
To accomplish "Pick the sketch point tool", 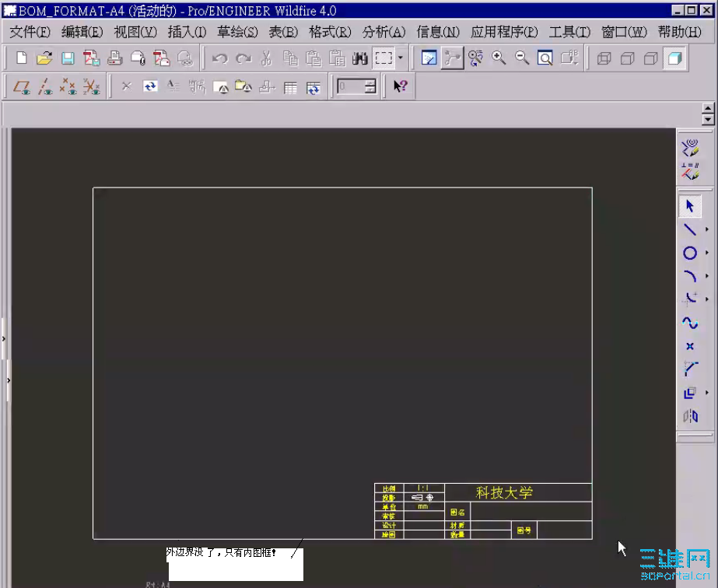I will [x=690, y=346].
